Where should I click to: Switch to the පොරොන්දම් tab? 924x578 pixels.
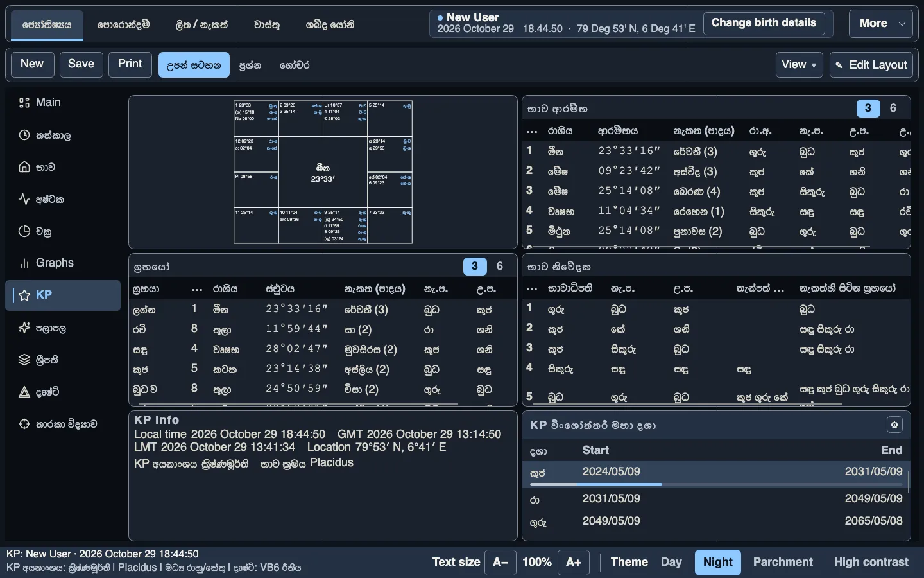pyautogui.click(x=124, y=25)
